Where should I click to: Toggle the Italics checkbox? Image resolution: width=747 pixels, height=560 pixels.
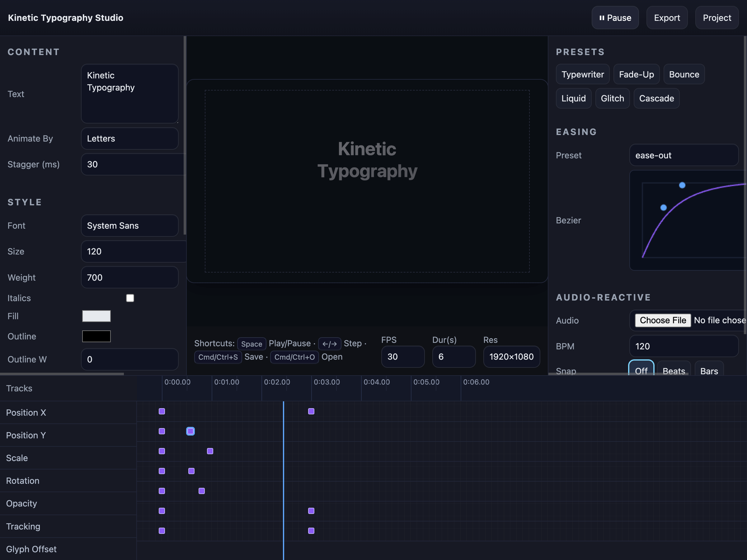point(130,298)
